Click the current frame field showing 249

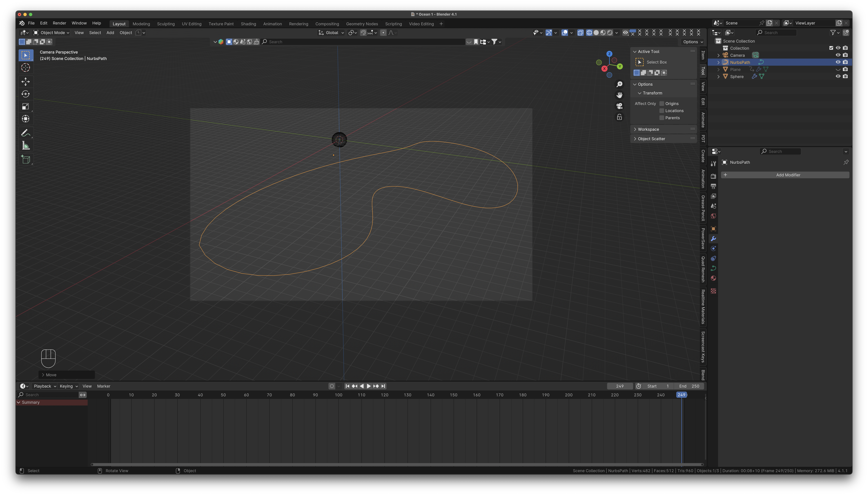pyautogui.click(x=620, y=386)
